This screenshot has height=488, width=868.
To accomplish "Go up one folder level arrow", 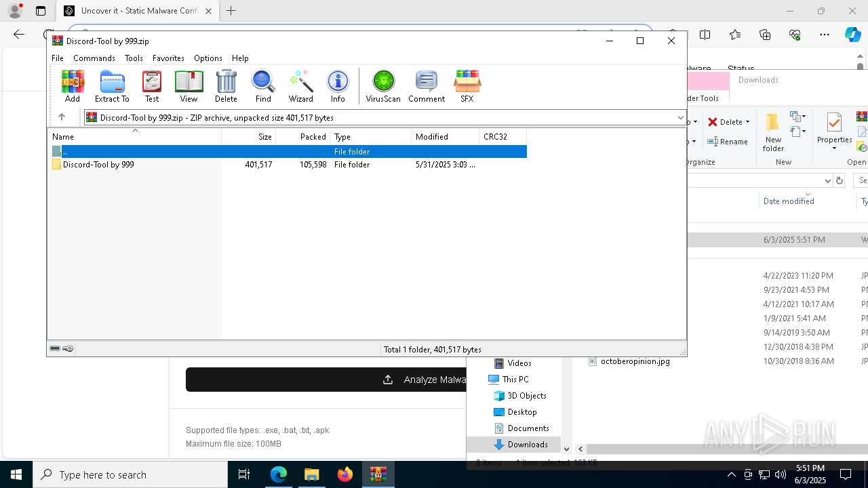I will 61,117.
